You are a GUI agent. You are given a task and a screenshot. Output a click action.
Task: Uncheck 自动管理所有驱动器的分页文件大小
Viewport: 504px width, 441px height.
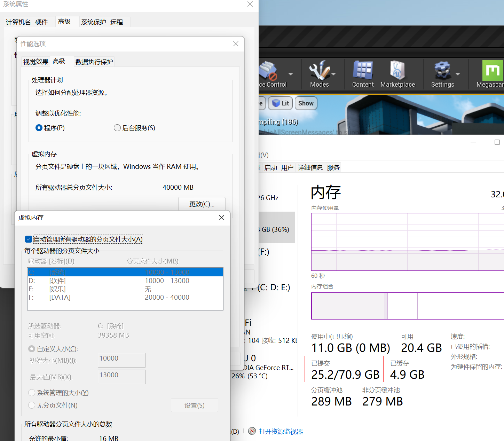point(29,239)
